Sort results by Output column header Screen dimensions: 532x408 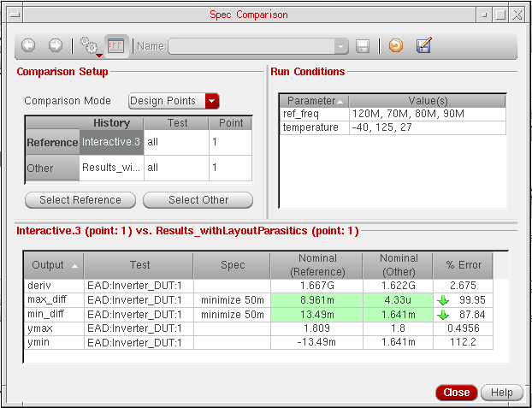pos(55,265)
